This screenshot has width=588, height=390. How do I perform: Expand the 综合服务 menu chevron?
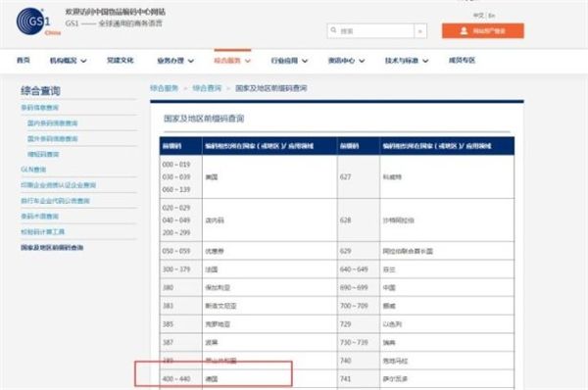248,61
